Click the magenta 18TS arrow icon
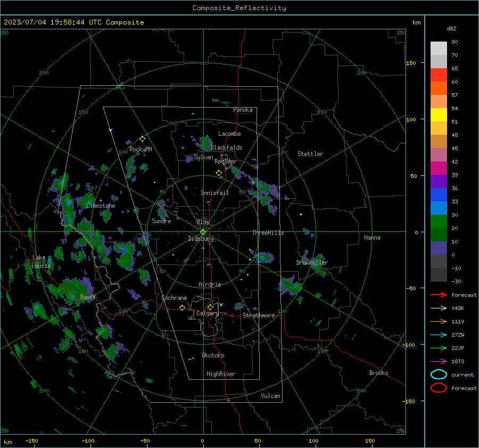 (x=439, y=362)
